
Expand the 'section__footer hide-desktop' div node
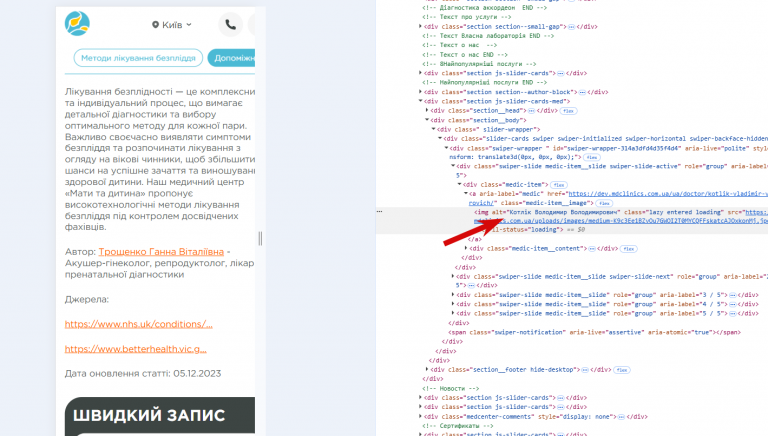427,369
